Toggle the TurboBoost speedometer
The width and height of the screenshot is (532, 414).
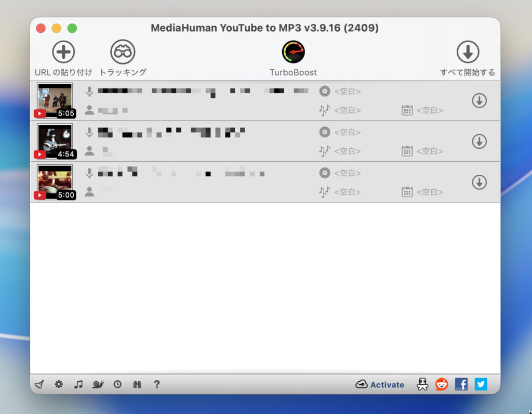293,52
